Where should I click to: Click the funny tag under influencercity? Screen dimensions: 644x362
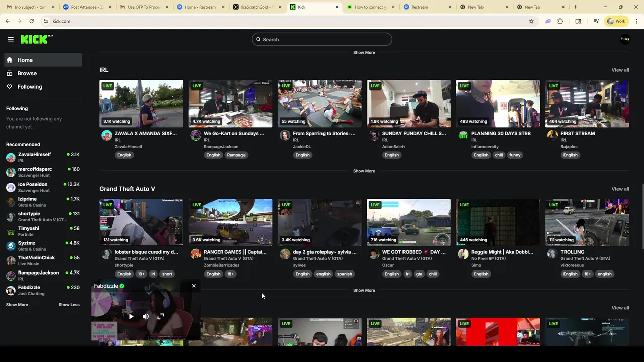coord(515,155)
